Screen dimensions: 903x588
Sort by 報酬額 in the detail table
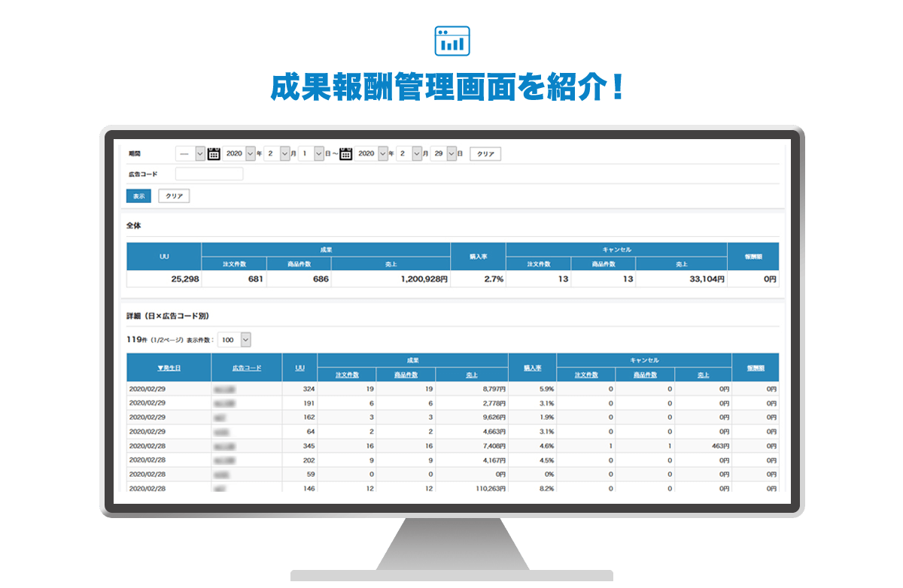coord(755,368)
